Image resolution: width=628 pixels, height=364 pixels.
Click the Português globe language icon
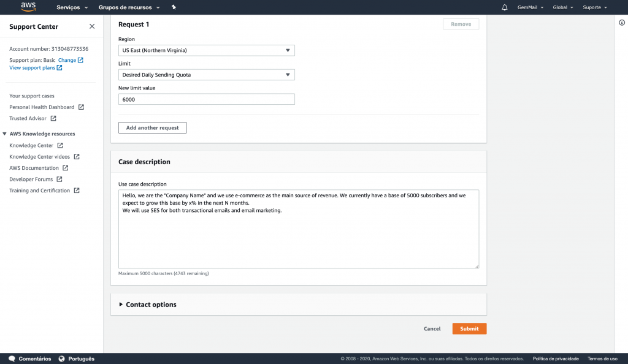(x=62, y=358)
